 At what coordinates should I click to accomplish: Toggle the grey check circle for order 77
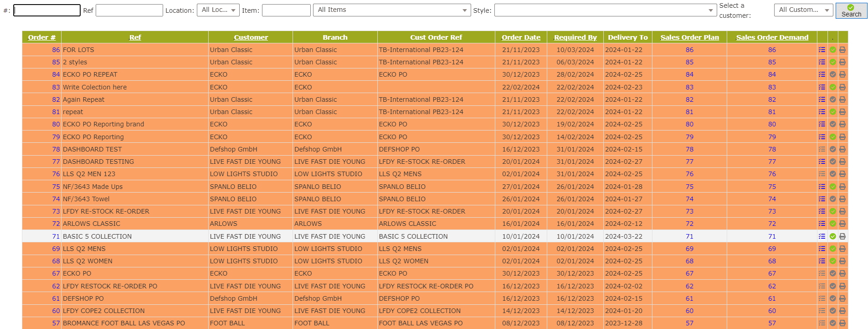(x=833, y=162)
